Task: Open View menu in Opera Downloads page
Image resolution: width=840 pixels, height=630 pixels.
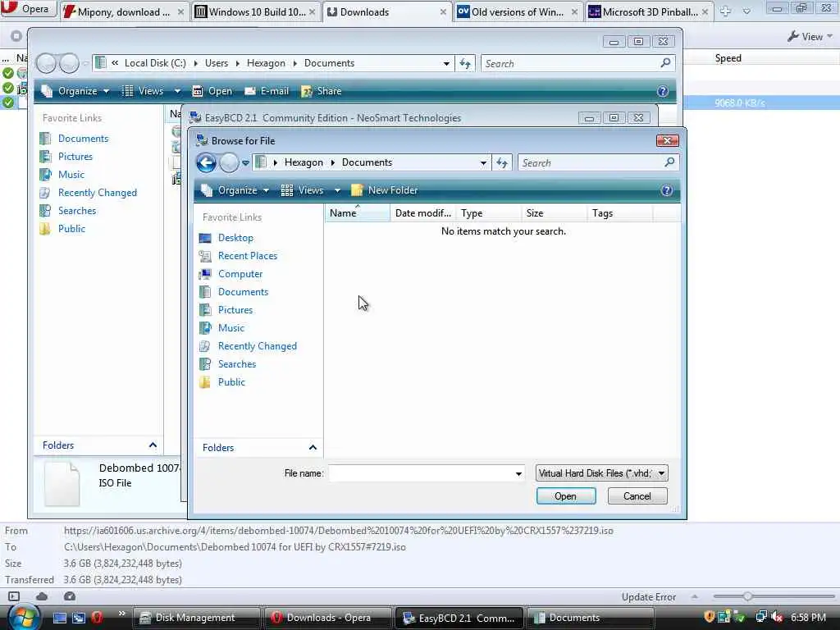Action: [810, 36]
